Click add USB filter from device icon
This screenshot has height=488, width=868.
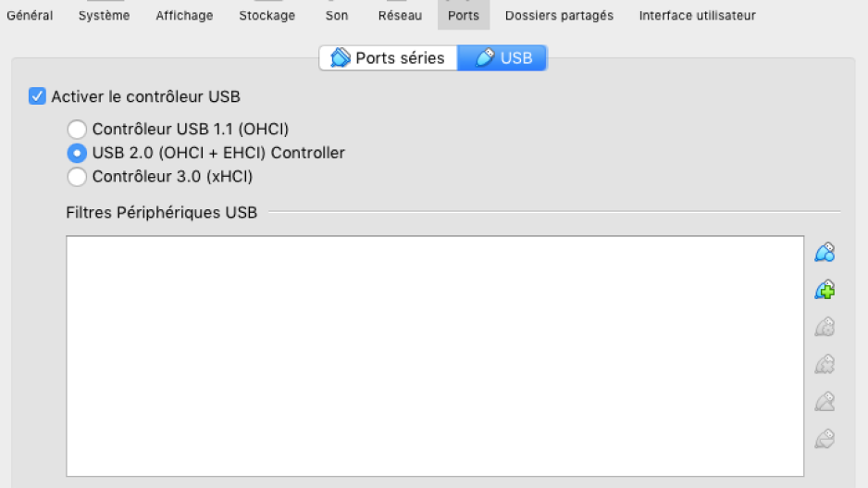pos(825,290)
